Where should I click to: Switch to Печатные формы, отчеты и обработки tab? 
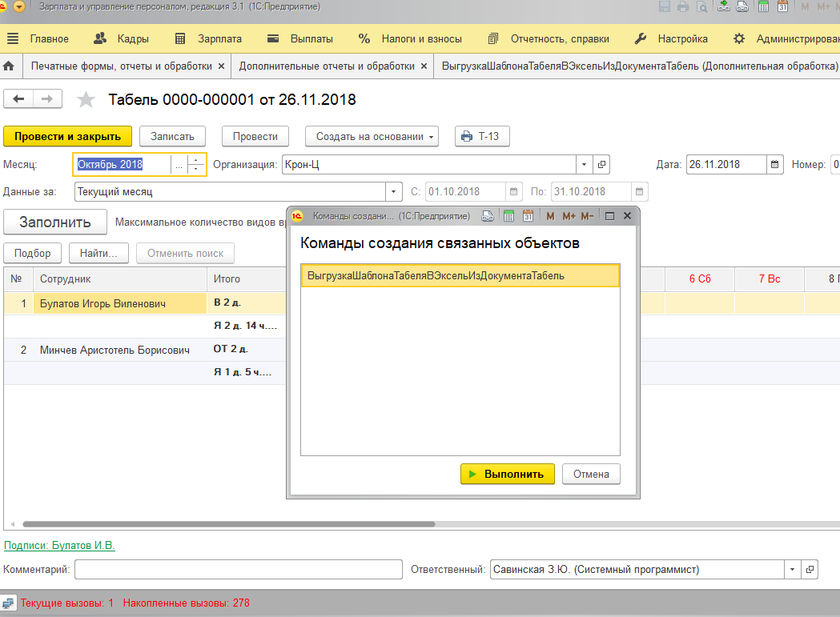point(122,66)
